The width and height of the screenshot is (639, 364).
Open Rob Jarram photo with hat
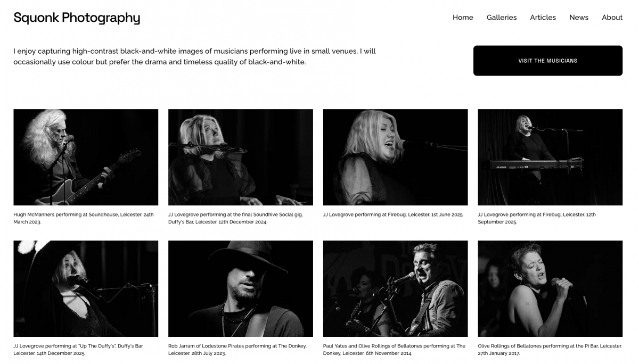(241, 288)
